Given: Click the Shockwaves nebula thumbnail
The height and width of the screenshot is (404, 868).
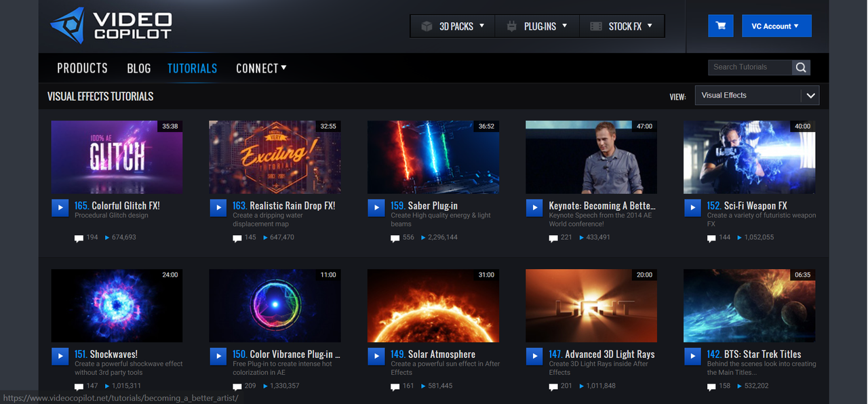Looking at the screenshot, I should (117, 306).
